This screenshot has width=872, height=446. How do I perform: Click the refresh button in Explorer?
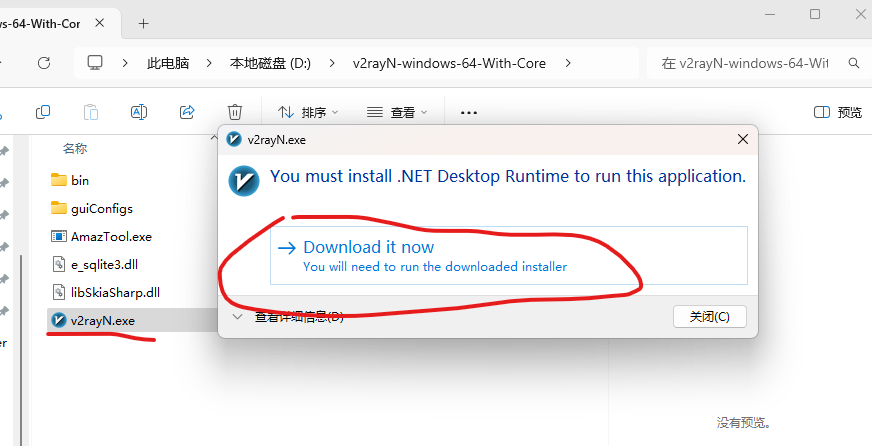coord(44,63)
